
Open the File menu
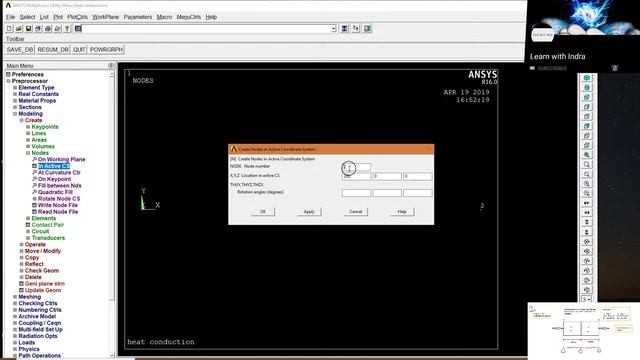pyautogui.click(x=10, y=17)
